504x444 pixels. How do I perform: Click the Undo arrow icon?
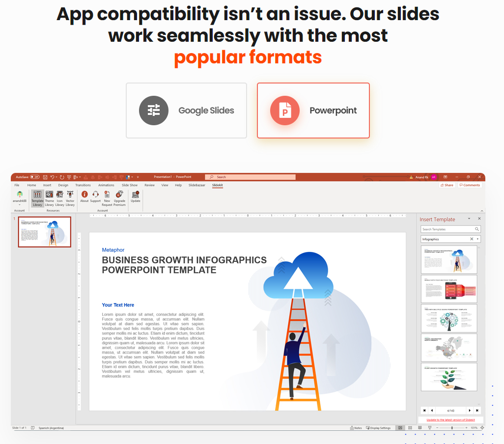[53, 177]
